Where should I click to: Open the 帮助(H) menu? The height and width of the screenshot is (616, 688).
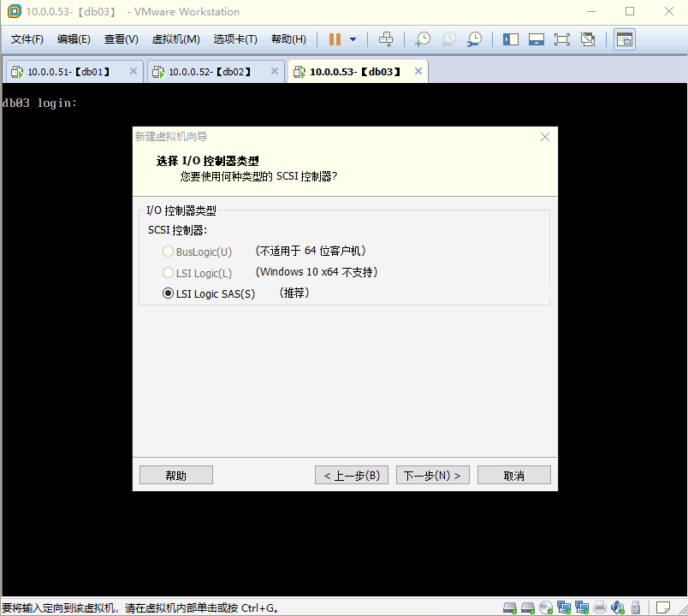288,39
